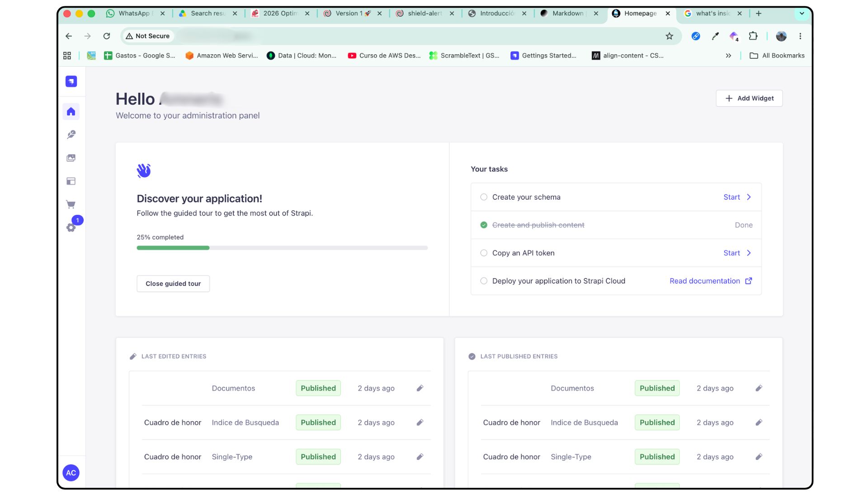Open Content Manager feather icon

pos(71,135)
